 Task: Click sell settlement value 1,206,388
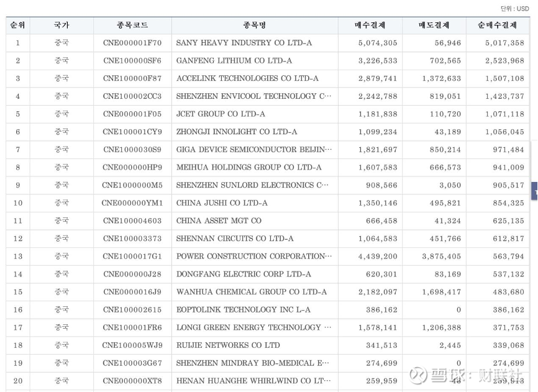pyautogui.click(x=442, y=327)
